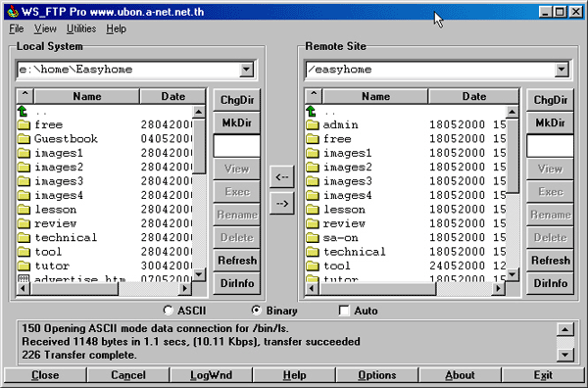Click the local file mask input field
Image resolution: width=588 pixels, height=388 pixels.
point(236,146)
